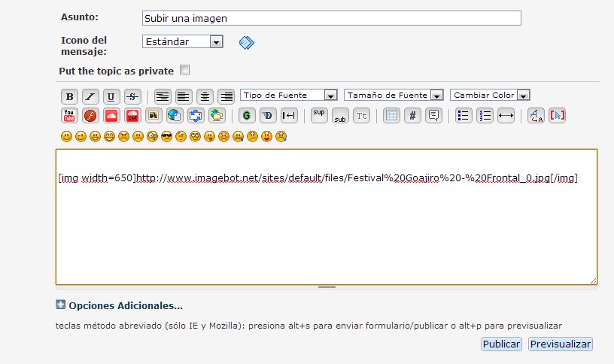This screenshot has height=364, width=614.
Task: Toggle strikethrough formatting
Action: [x=132, y=96]
